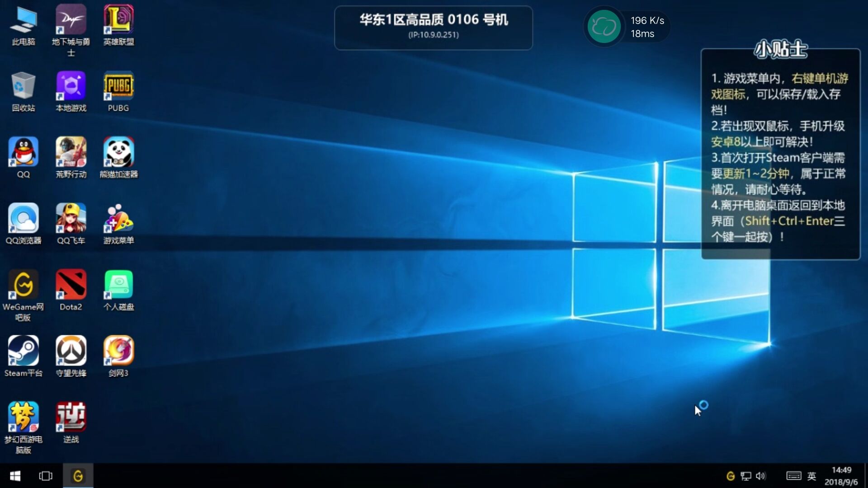Open the Windows Start menu
Viewport: 868px width, 488px height.
click(x=15, y=476)
